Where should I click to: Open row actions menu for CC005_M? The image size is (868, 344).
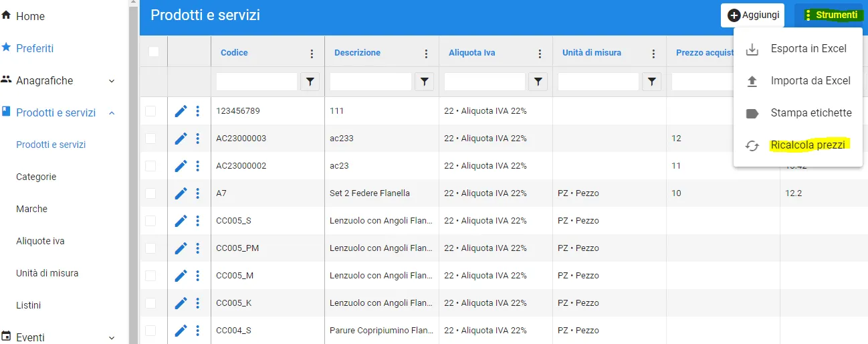pyautogui.click(x=197, y=276)
